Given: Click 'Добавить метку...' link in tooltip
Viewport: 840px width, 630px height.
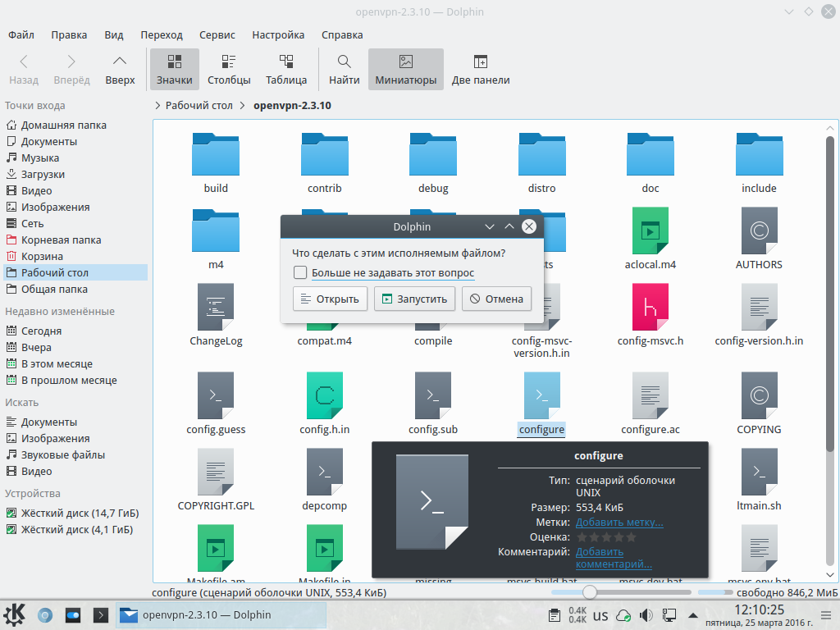Looking at the screenshot, I should point(619,523).
